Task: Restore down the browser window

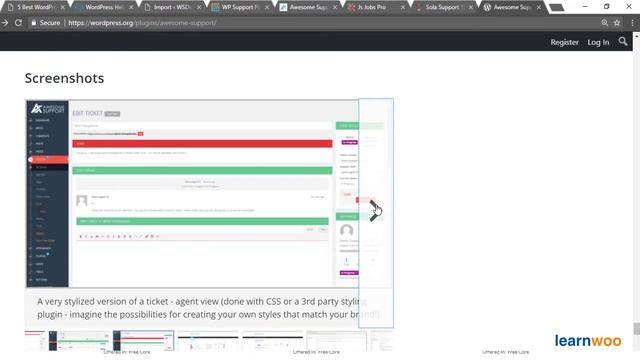Action: (x=607, y=7)
